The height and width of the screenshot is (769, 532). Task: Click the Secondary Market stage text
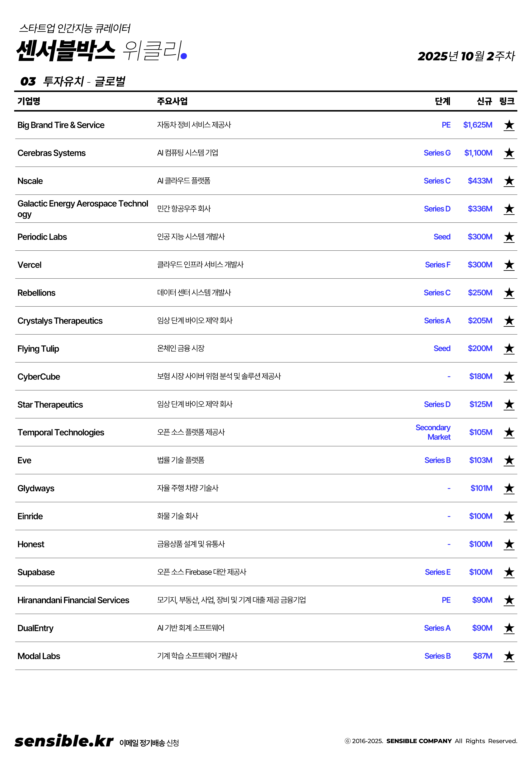click(x=433, y=432)
